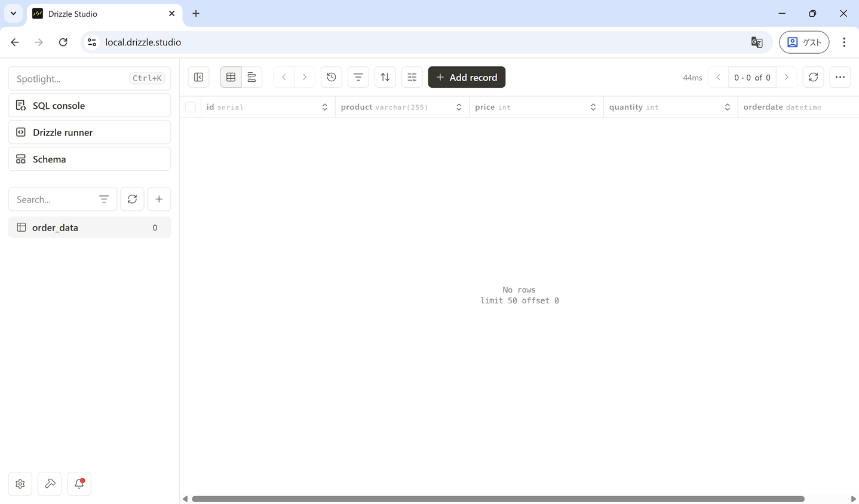Click the Add record button
The image size is (859, 504).
[467, 77]
